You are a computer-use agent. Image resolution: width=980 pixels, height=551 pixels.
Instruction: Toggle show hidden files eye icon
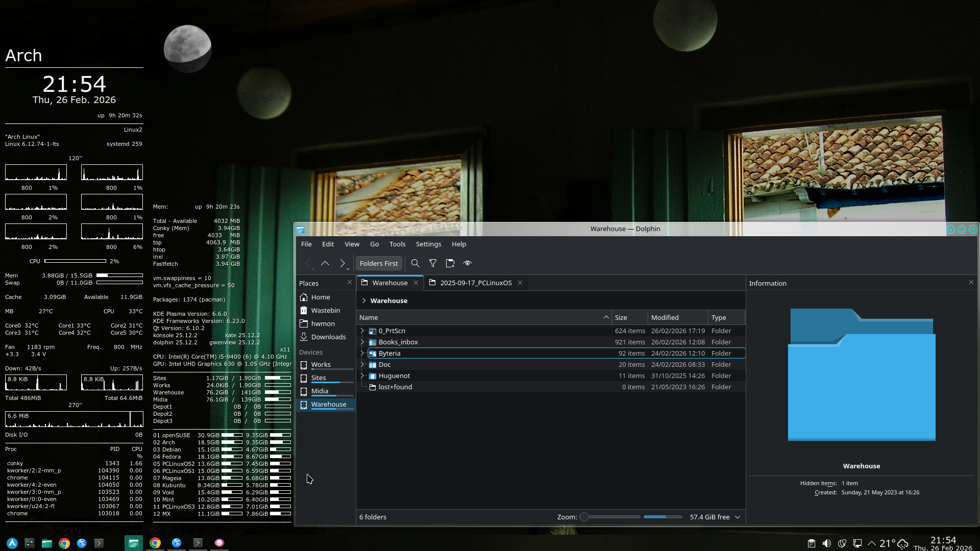467,263
